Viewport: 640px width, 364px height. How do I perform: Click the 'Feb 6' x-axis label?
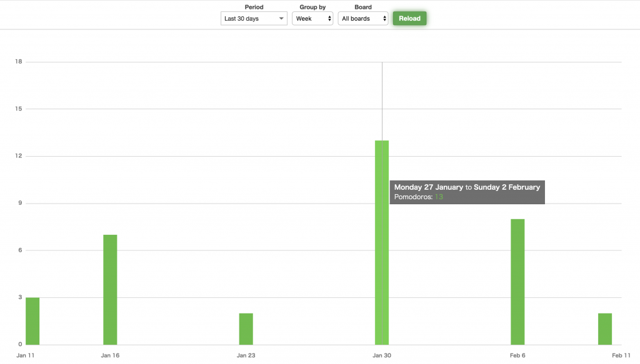coord(517,355)
